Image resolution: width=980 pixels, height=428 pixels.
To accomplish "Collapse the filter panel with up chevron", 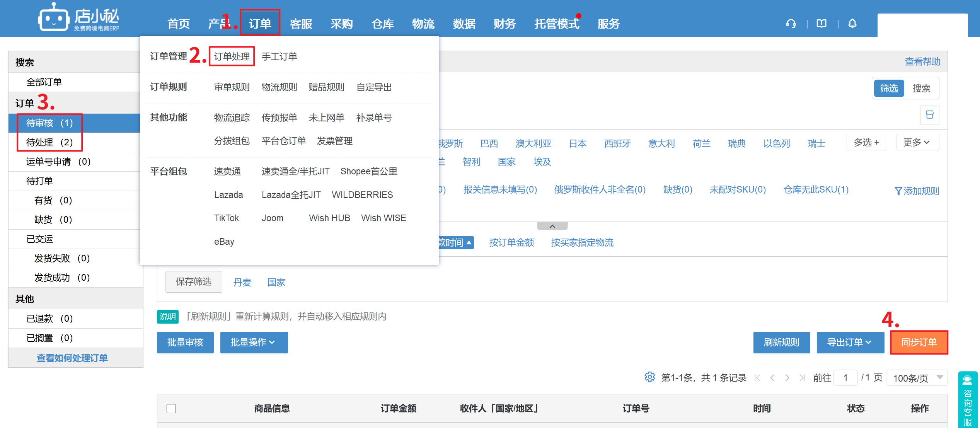I will point(552,227).
